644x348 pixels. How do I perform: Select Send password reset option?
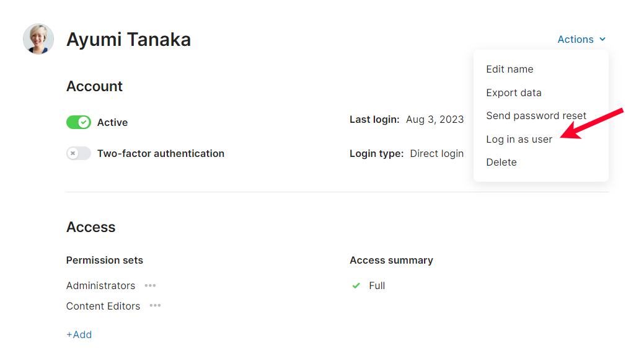click(x=536, y=115)
